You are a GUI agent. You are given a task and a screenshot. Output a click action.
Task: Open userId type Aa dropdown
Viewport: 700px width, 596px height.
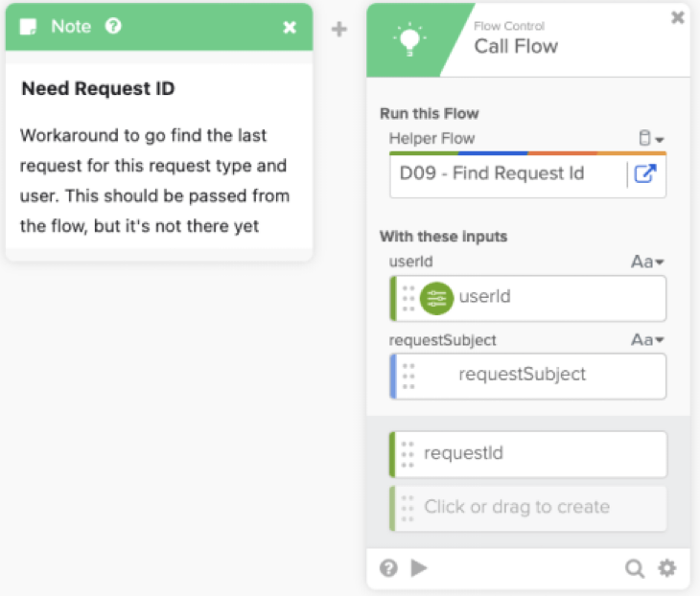point(647,262)
